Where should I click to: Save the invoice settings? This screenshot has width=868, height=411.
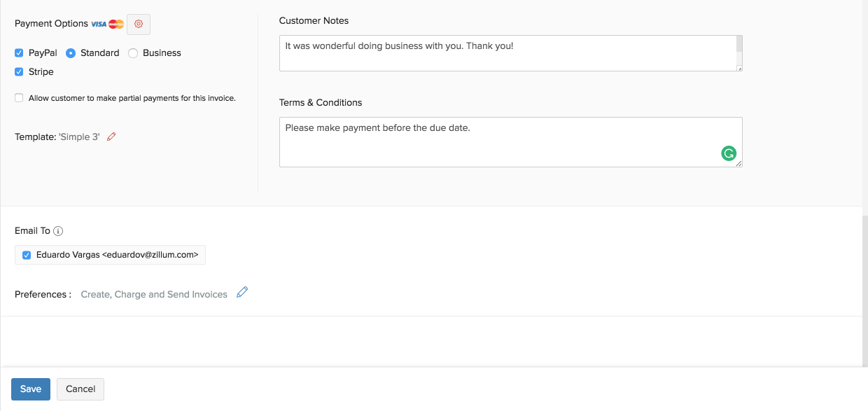click(x=30, y=389)
